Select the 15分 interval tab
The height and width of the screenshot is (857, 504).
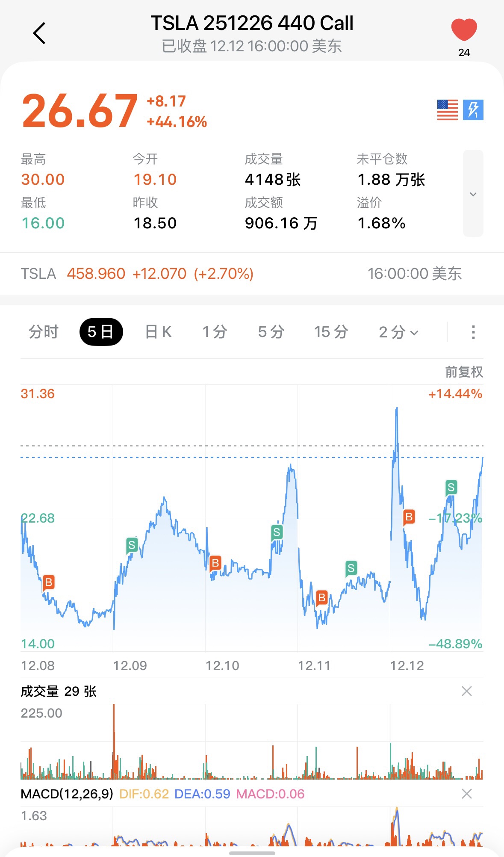331,332
